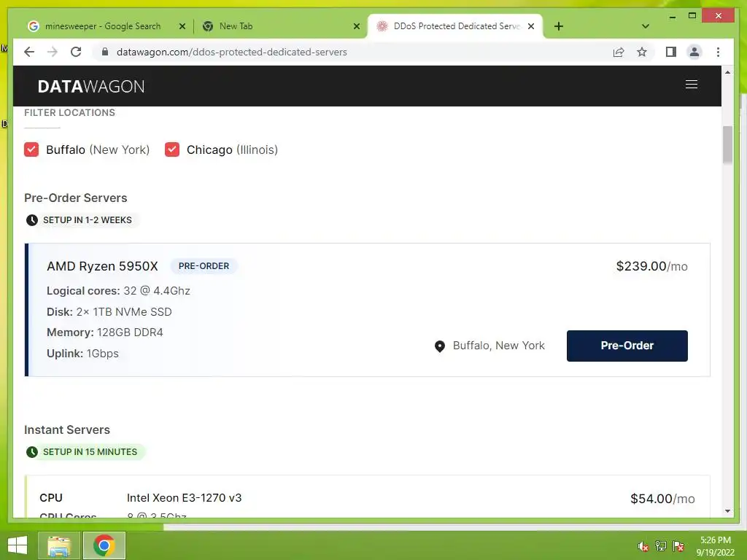
Task: Click the $239.00/mo price
Action: point(651,265)
